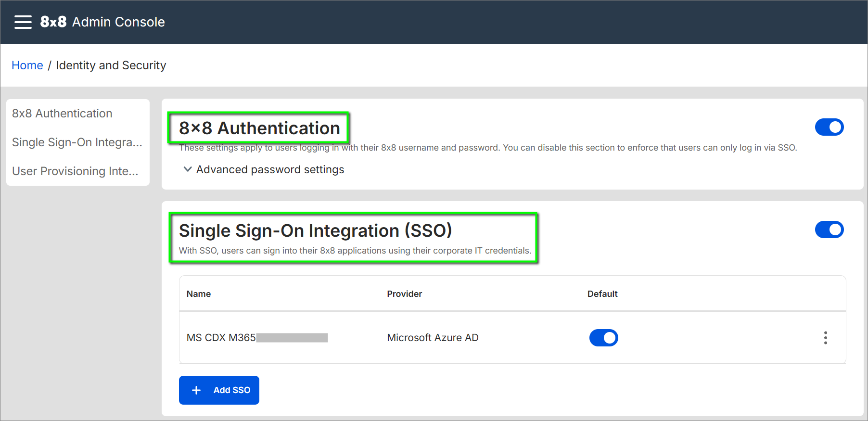Open User Provisioning Integration sidebar item
Viewport: 868px width, 421px height.
[x=75, y=171]
